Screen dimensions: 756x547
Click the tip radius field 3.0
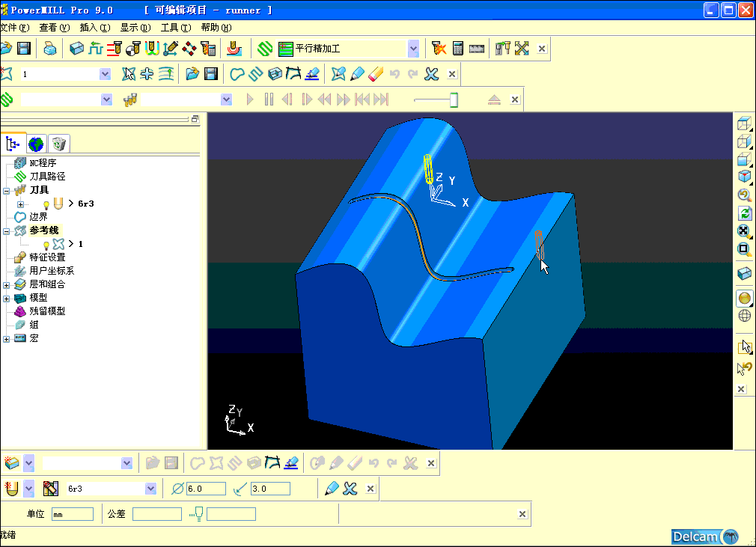[x=270, y=489]
